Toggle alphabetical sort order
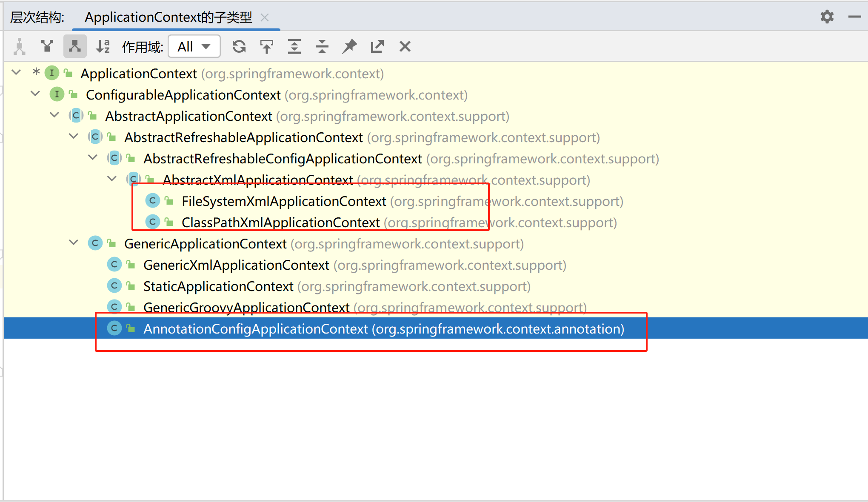 (103, 46)
